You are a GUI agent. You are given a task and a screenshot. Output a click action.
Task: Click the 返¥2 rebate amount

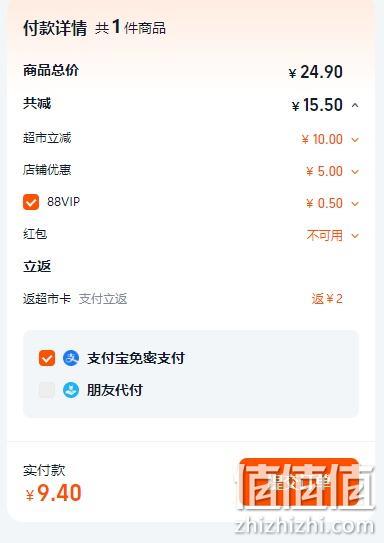[327, 299]
